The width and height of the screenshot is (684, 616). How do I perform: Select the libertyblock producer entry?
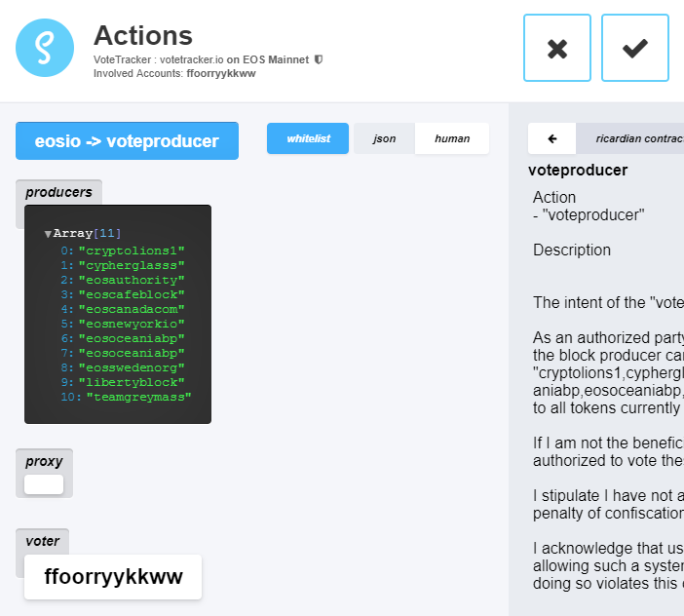pos(132,382)
